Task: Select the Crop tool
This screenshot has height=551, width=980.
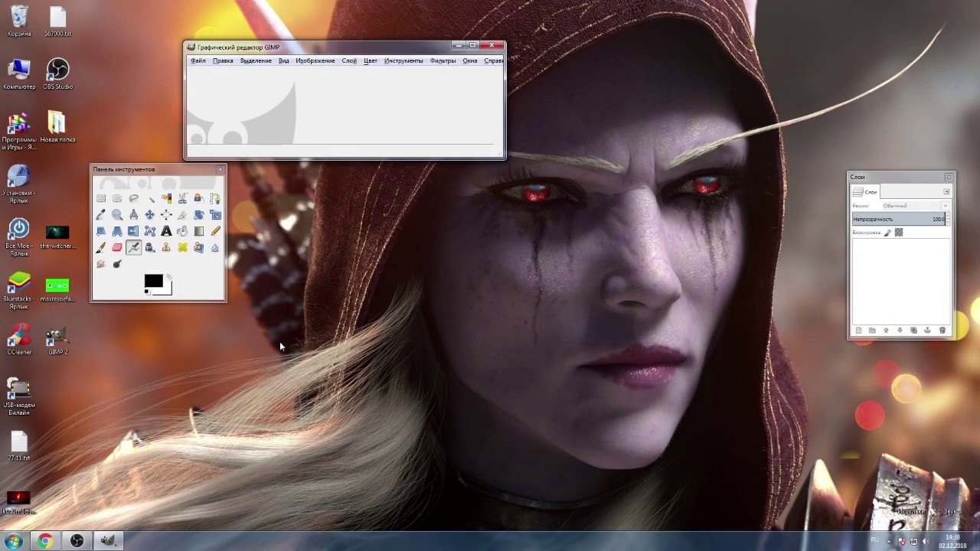Action: (182, 215)
